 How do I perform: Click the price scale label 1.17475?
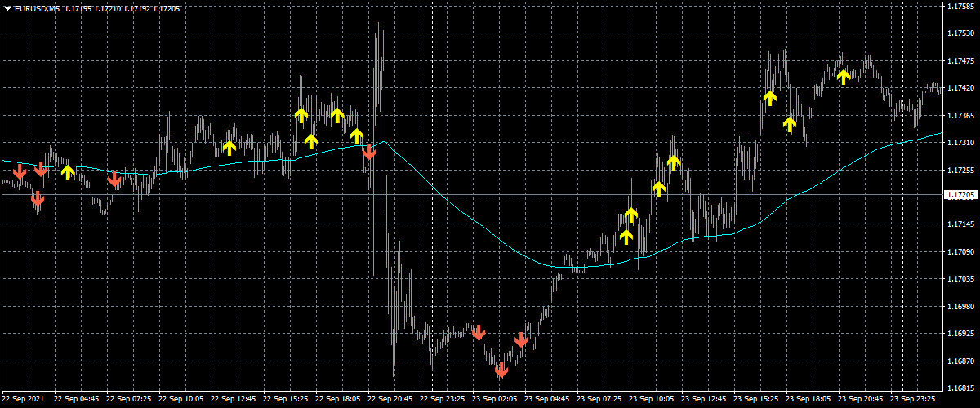(960, 60)
